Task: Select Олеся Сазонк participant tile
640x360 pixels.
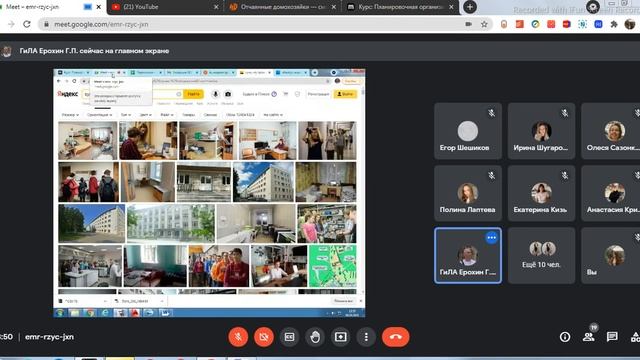Action: click(x=611, y=131)
